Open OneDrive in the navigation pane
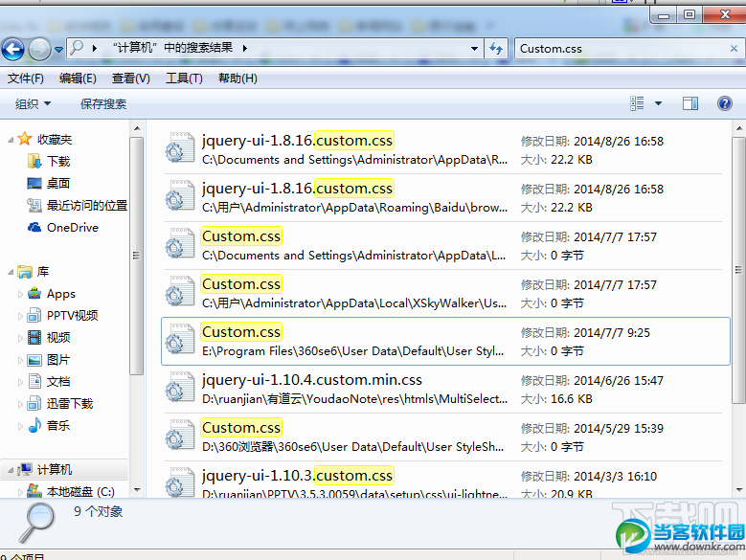The height and width of the screenshot is (560, 746). pos(63,227)
